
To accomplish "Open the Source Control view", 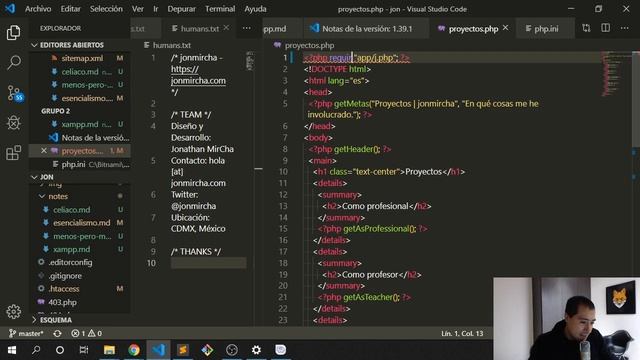I will click(x=15, y=93).
